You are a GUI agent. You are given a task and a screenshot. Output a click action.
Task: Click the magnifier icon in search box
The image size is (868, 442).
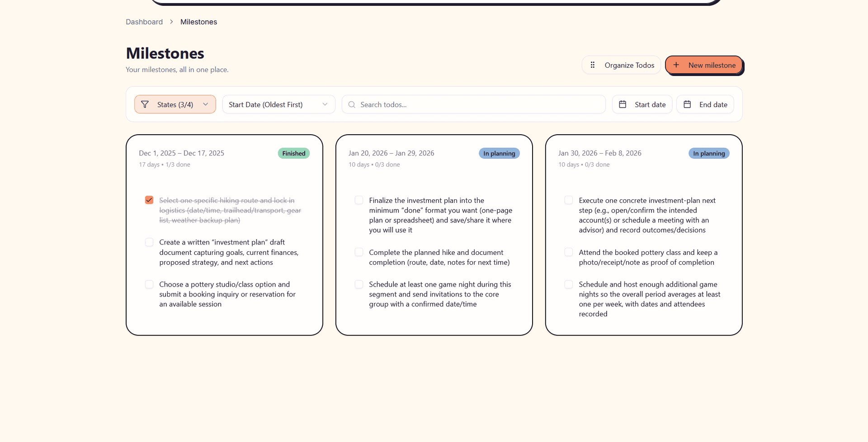[352, 104]
